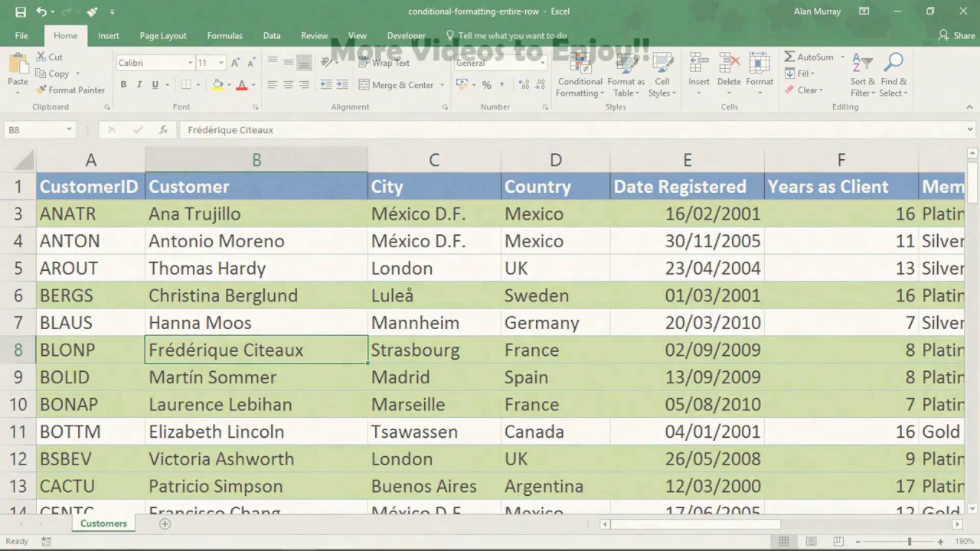Open Sort & Filter options

(x=861, y=74)
